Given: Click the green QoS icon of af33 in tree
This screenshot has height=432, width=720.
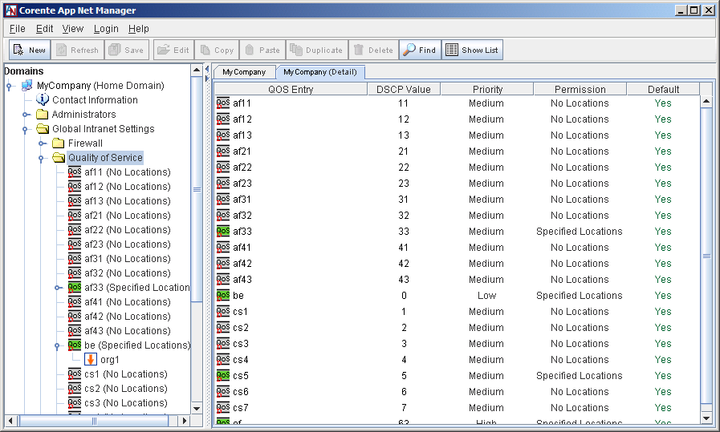Looking at the screenshot, I should click(74, 287).
